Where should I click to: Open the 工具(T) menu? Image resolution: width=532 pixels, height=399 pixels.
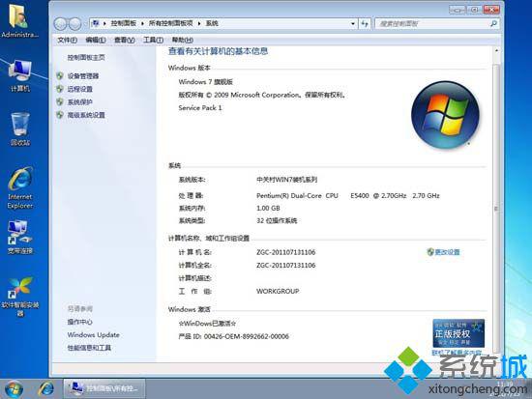coord(154,40)
